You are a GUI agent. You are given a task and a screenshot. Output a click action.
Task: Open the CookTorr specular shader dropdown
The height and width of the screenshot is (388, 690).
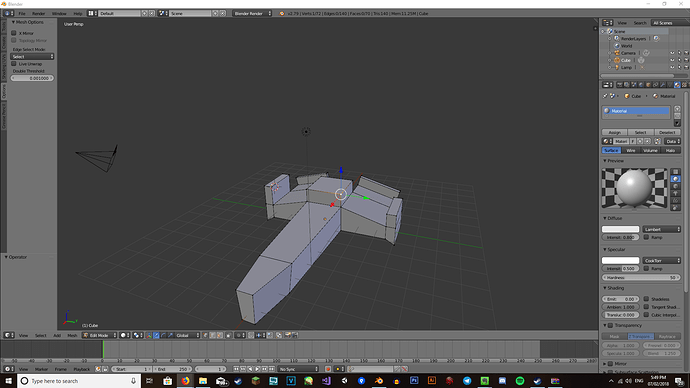661,260
